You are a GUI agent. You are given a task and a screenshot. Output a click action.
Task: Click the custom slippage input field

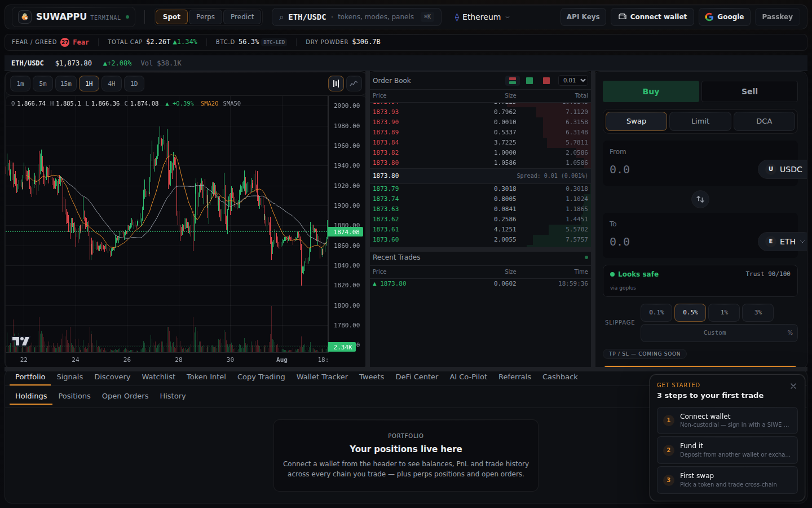tap(719, 333)
